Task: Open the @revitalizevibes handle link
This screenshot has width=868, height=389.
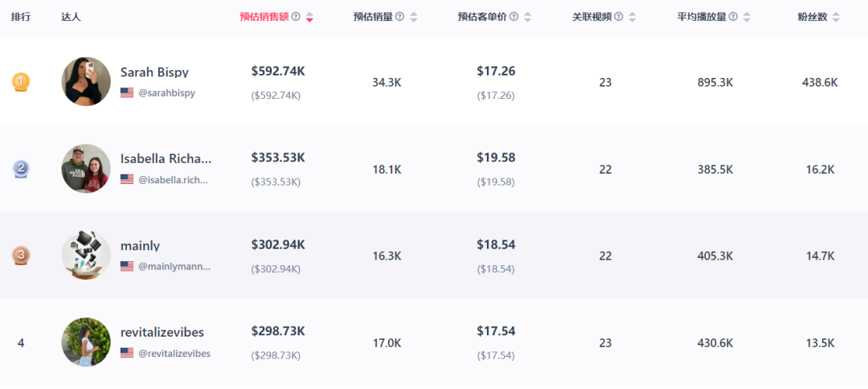Action: click(x=174, y=353)
